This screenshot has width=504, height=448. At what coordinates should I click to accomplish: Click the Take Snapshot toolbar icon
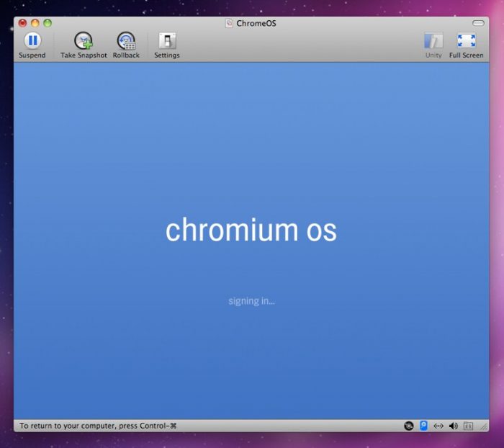click(x=84, y=40)
